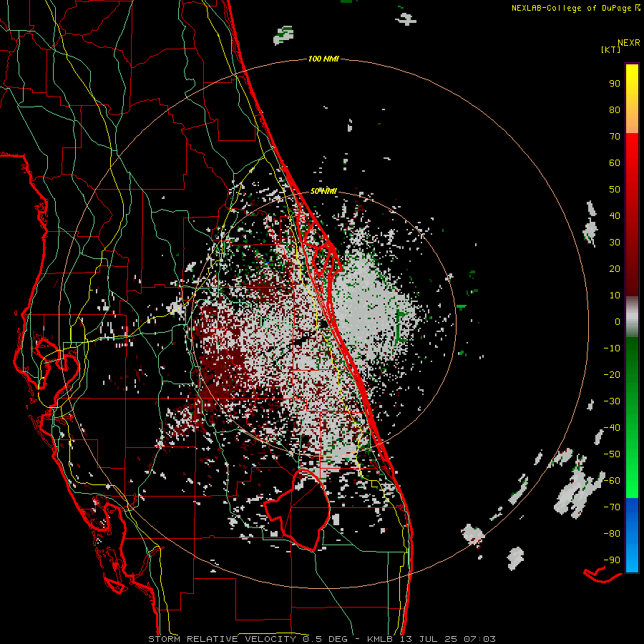
Task: Click the -50 value on the velocity scale
Action: pos(612,454)
